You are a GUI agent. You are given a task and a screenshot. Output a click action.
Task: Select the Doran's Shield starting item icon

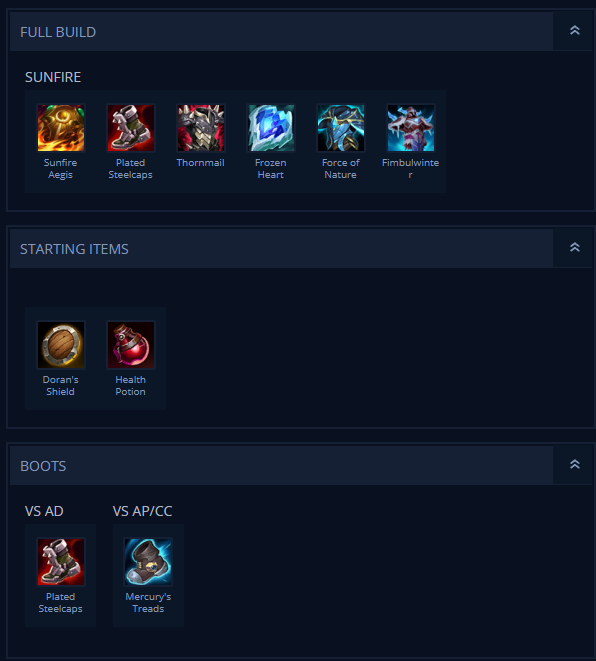click(x=61, y=345)
